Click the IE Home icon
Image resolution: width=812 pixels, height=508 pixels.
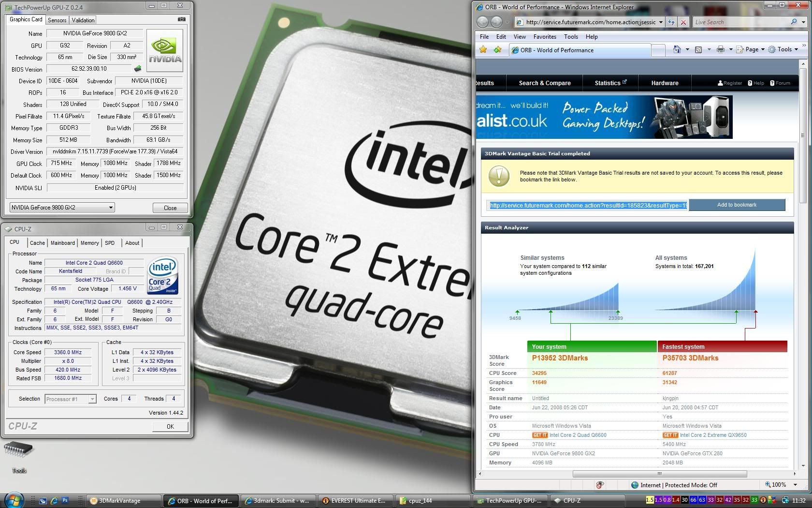tap(677, 49)
